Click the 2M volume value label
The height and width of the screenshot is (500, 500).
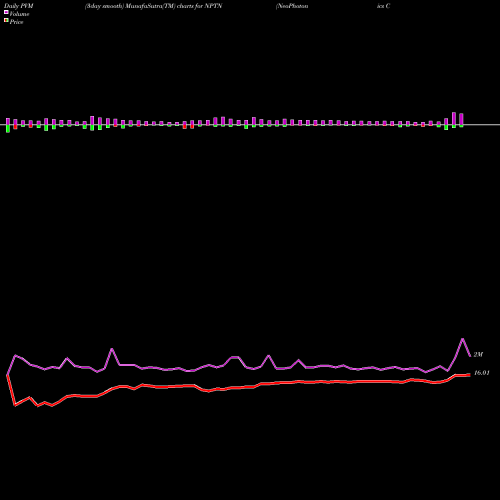tap(478, 354)
